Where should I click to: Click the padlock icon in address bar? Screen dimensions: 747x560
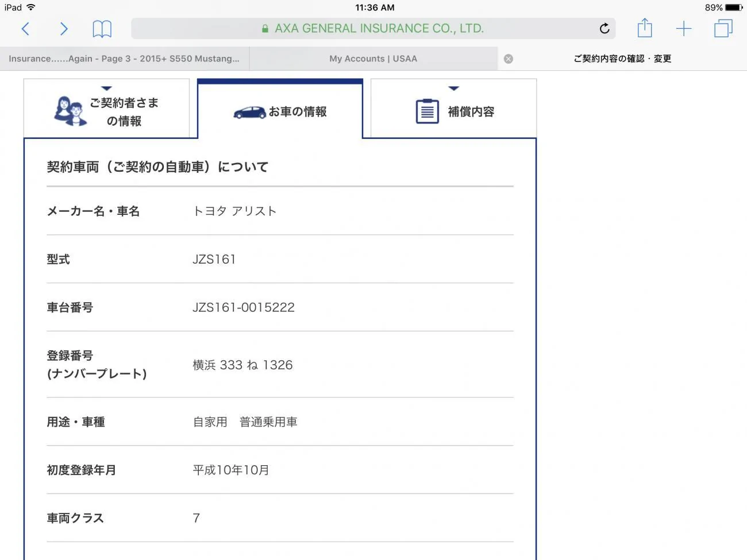coord(265,29)
